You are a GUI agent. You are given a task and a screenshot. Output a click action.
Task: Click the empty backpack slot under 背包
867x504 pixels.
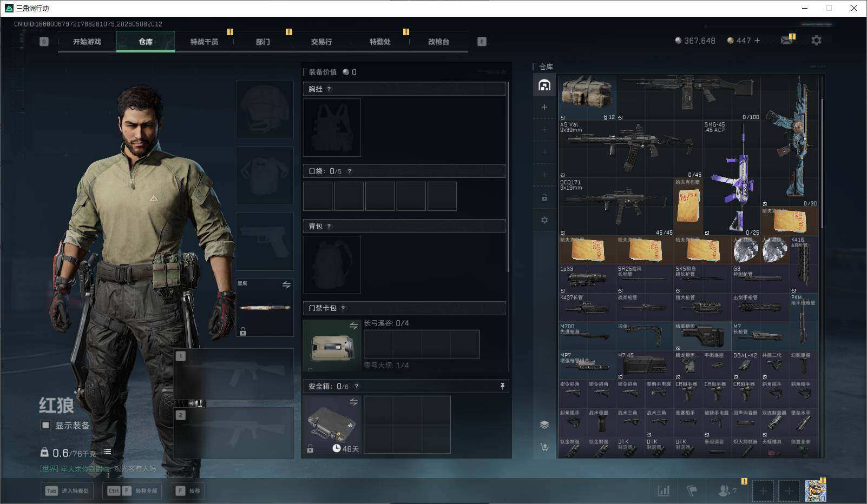point(332,264)
